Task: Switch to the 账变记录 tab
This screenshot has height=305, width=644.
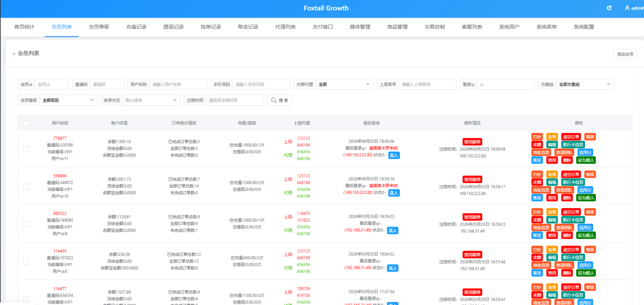Action: tap(248, 27)
